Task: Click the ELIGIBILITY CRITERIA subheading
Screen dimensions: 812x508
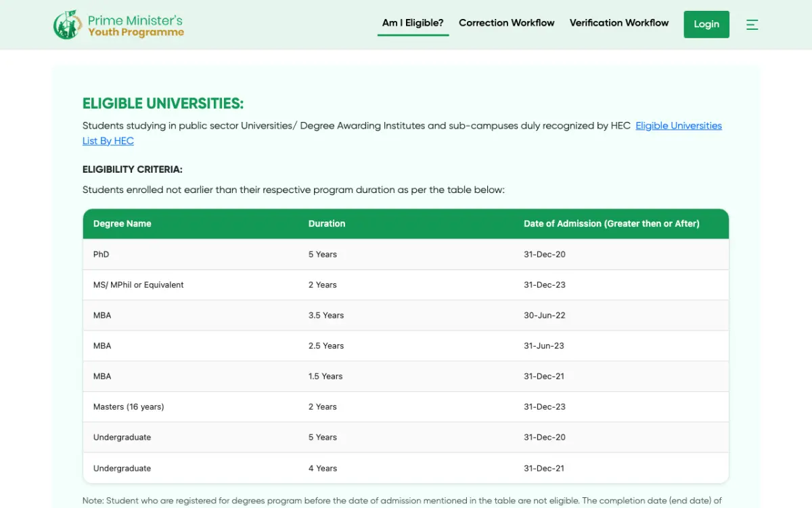Action: click(x=133, y=169)
